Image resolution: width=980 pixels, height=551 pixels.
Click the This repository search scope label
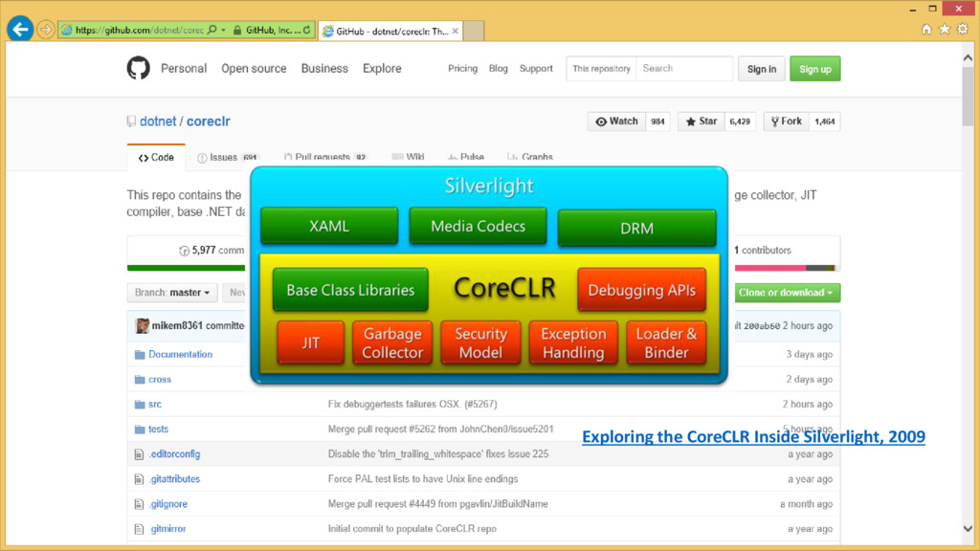coord(601,69)
